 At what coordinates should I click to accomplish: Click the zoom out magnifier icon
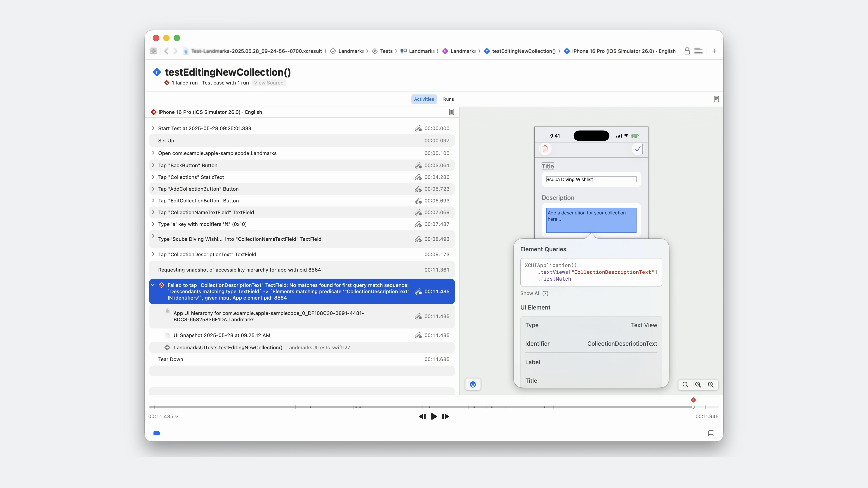[x=685, y=385]
